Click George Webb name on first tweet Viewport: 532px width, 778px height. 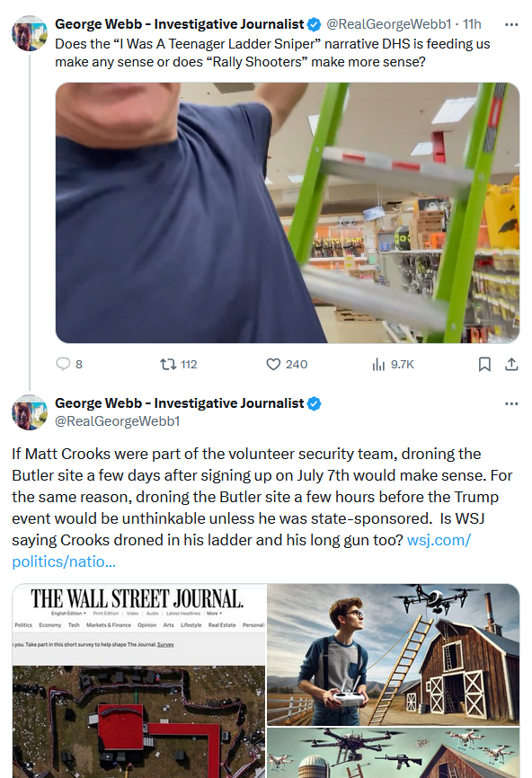[x=179, y=24]
